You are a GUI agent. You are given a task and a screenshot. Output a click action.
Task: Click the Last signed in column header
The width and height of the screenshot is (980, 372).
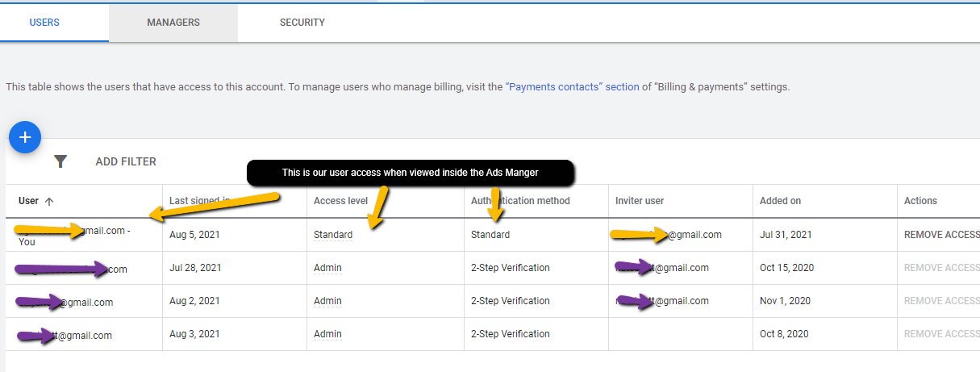tap(199, 201)
